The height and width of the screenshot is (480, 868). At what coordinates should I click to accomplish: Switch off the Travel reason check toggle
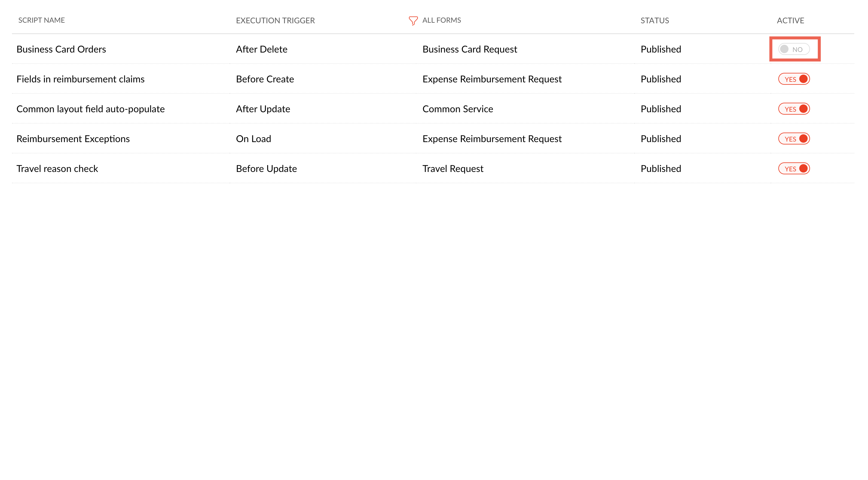(x=794, y=169)
